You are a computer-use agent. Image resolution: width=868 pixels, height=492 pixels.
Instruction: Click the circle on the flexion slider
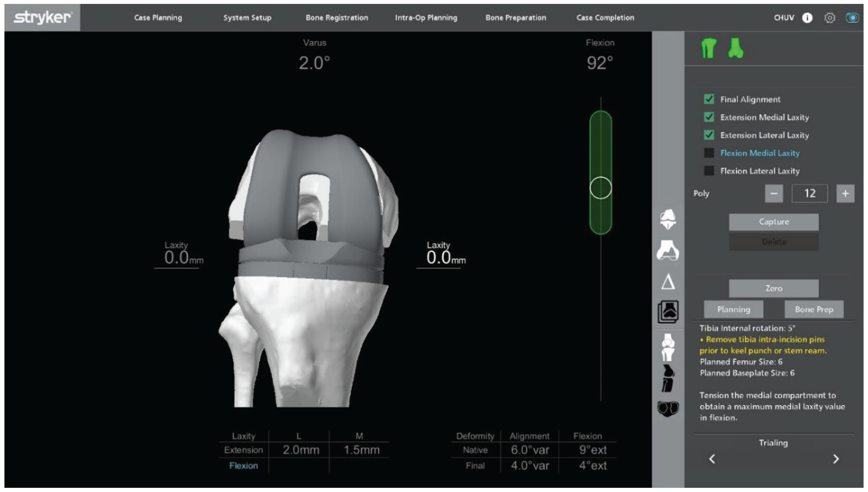coord(600,188)
